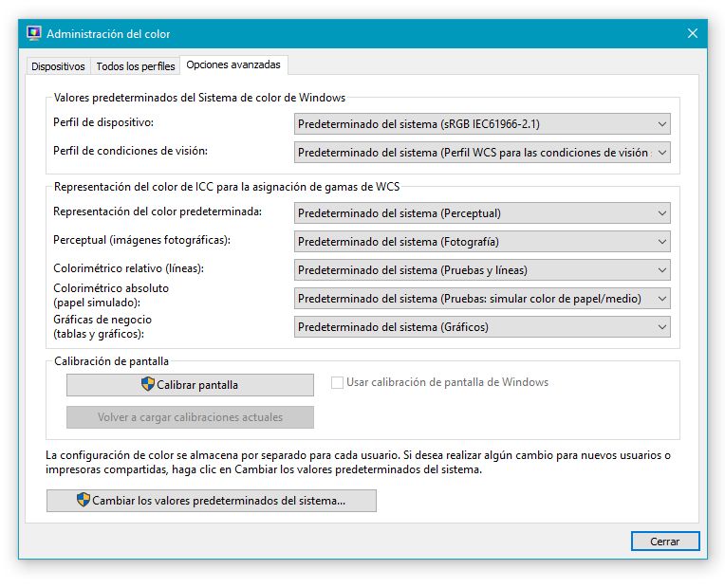The height and width of the screenshot is (588, 725).
Task: Click the 'Perfil de dispositivo:' label
Action: 103,122
